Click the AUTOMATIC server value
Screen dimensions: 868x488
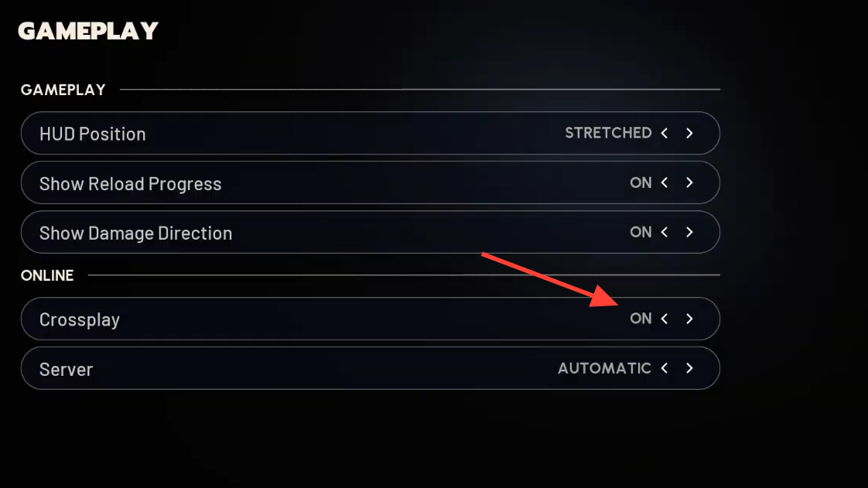(x=604, y=368)
